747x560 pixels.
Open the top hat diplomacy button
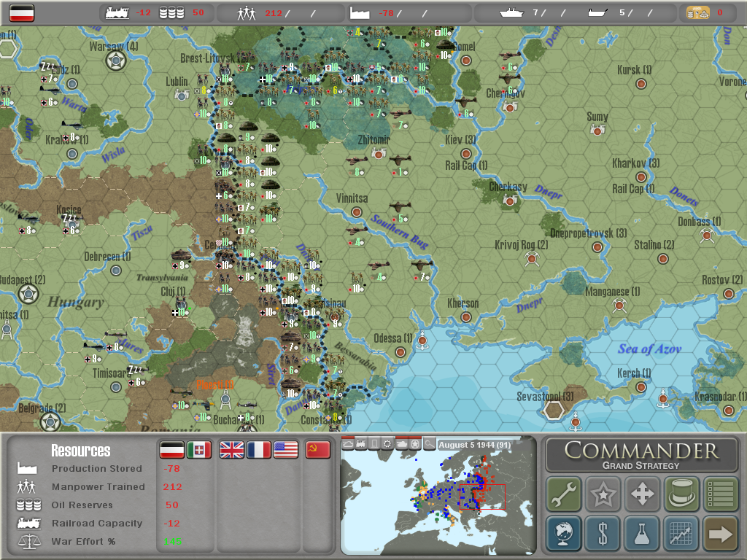coord(681,494)
